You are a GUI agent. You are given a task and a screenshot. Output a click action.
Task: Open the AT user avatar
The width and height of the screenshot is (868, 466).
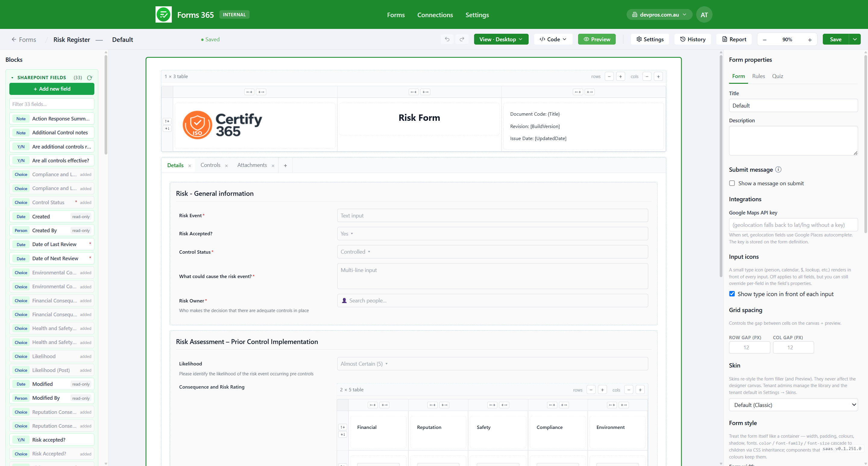click(704, 14)
